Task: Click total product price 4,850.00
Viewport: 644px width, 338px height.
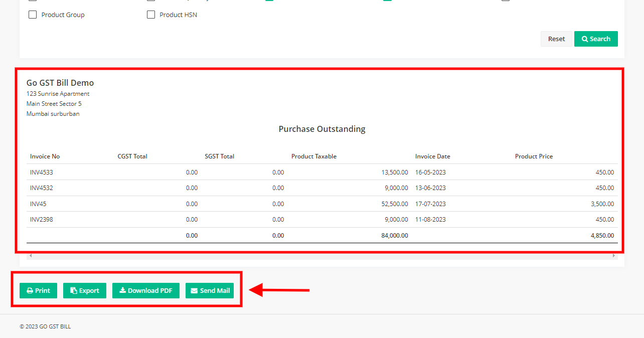Action: pyautogui.click(x=602, y=236)
